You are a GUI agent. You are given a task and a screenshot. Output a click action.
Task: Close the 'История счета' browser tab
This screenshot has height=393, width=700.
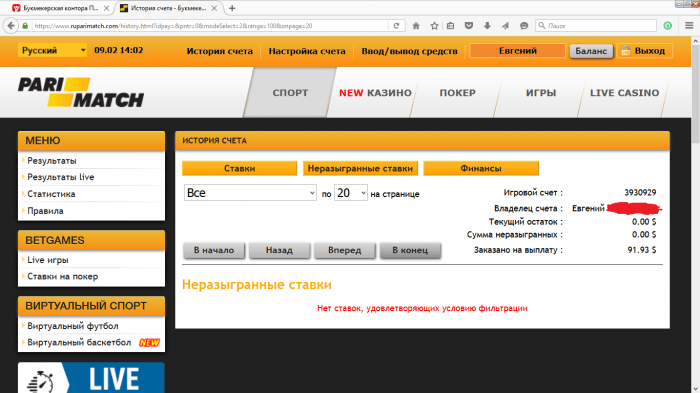tap(214, 8)
